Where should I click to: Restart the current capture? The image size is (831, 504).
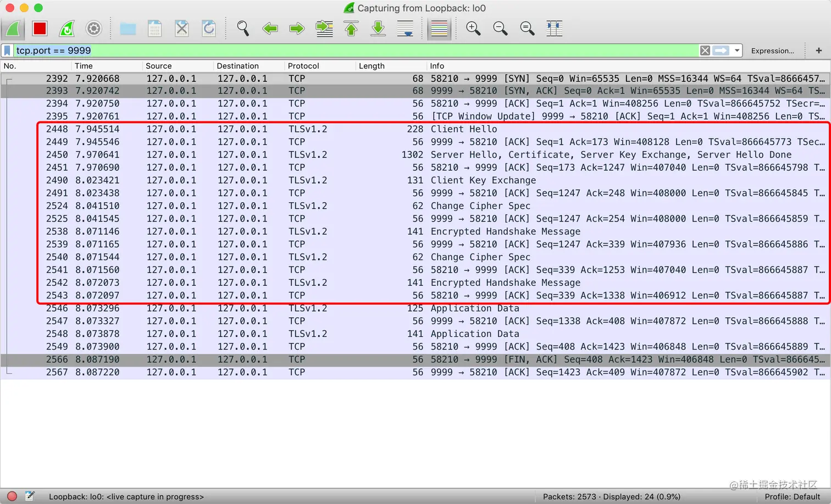click(x=67, y=29)
